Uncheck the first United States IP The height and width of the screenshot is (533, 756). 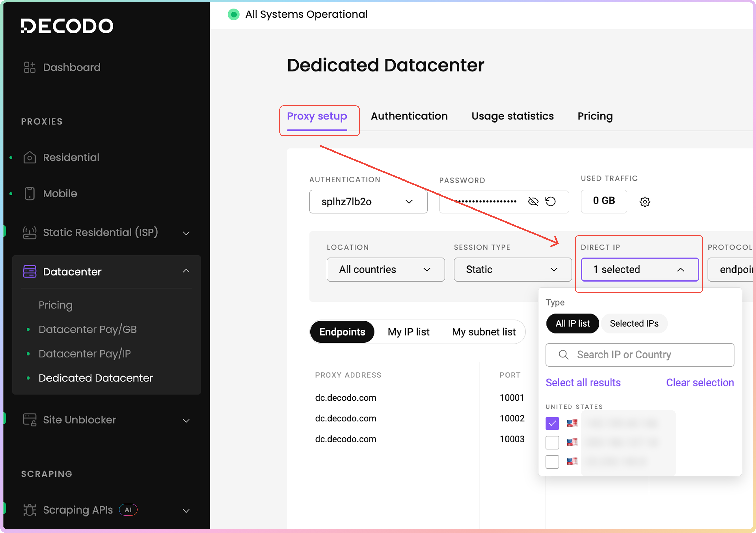tap(552, 423)
